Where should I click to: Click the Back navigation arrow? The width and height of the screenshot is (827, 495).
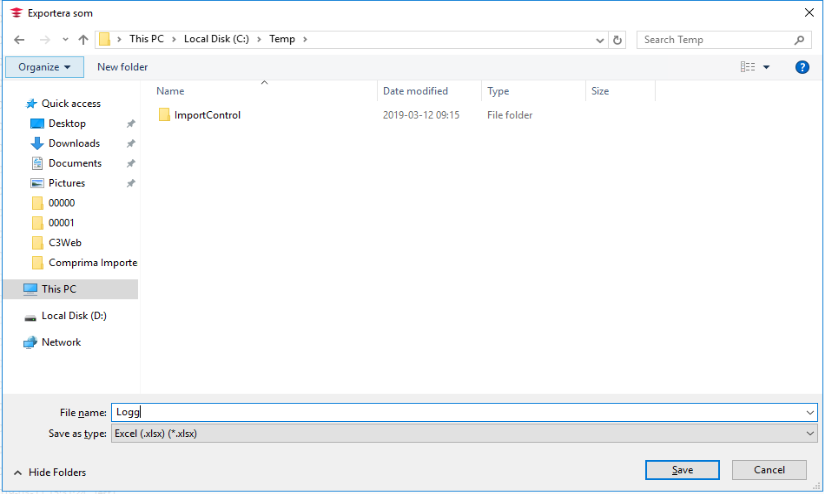click(x=19, y=40)
